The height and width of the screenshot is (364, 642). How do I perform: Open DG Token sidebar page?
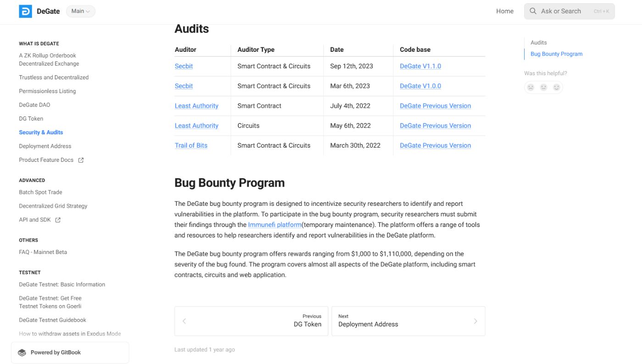point(31,119)
